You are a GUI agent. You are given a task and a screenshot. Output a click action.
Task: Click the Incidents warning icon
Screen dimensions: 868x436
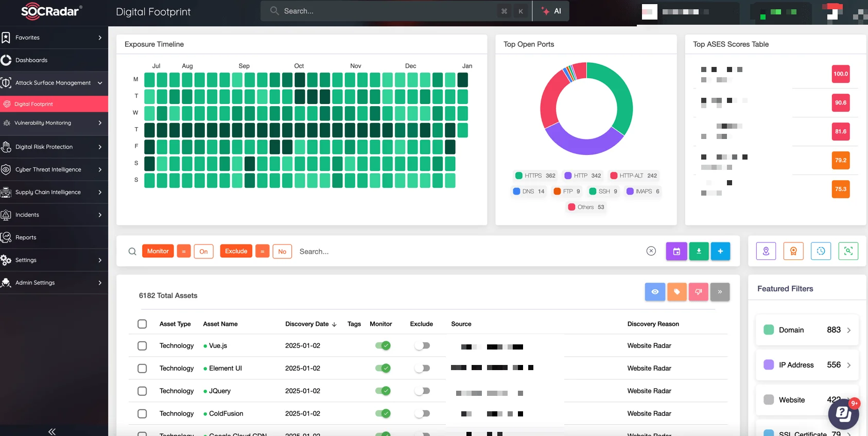(x=6, y=215)
